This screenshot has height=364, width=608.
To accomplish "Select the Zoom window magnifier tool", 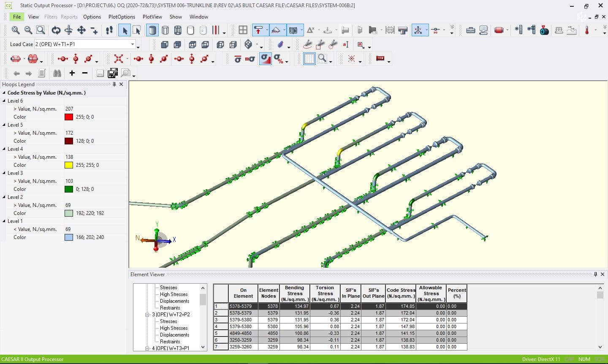I will tap(40, 30).
